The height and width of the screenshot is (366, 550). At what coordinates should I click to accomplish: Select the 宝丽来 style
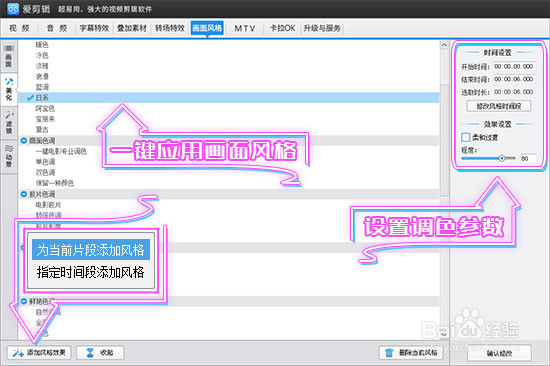pyautogui.click(x=45, y=119)
